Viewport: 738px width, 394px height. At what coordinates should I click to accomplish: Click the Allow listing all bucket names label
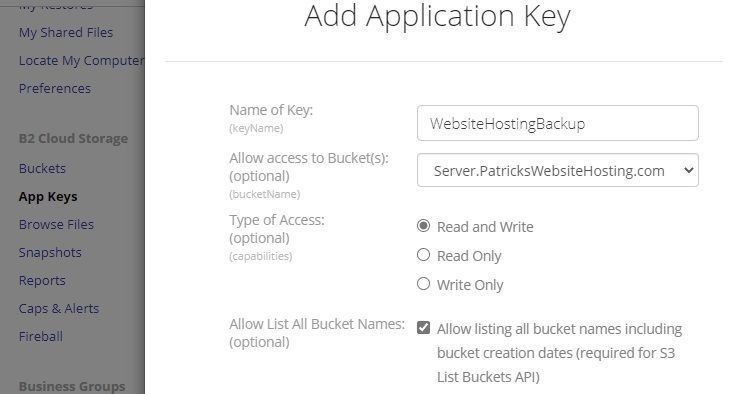point(559,353)
